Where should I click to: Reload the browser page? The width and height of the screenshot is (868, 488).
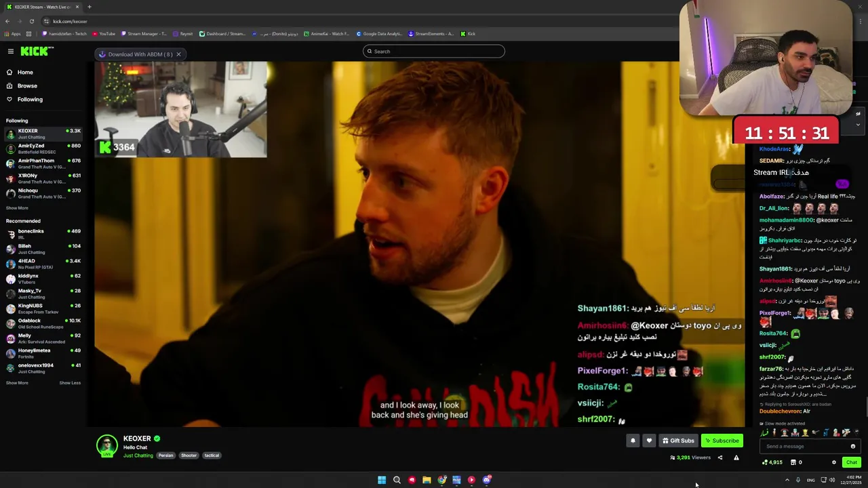[x=31, y=21]
